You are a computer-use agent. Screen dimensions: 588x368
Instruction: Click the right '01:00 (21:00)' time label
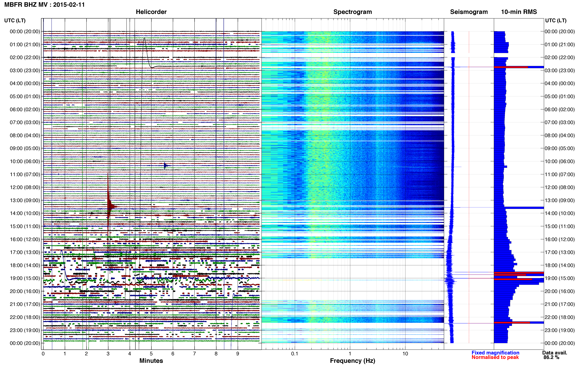(560, 45)
